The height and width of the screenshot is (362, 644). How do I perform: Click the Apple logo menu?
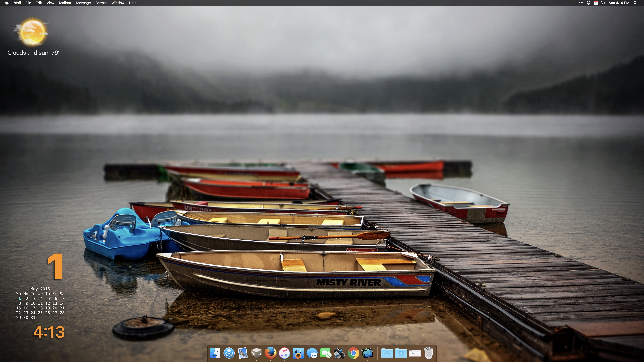point(7,3)
